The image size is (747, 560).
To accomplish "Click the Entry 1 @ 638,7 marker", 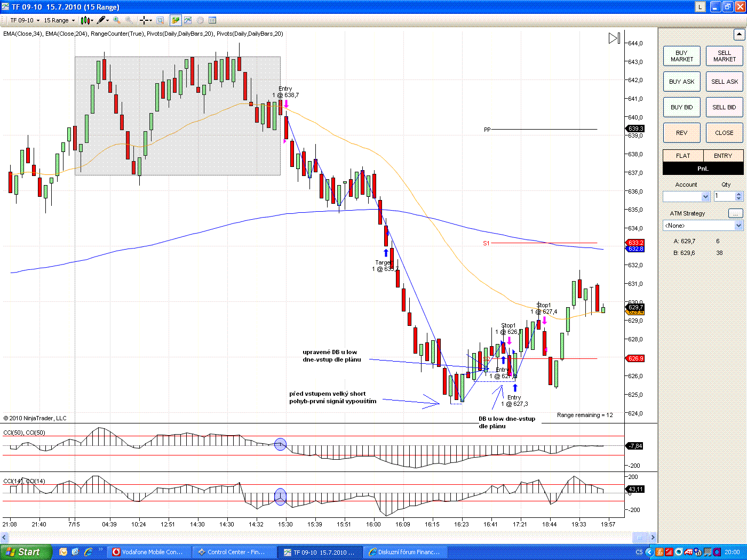I will [285, 92].
